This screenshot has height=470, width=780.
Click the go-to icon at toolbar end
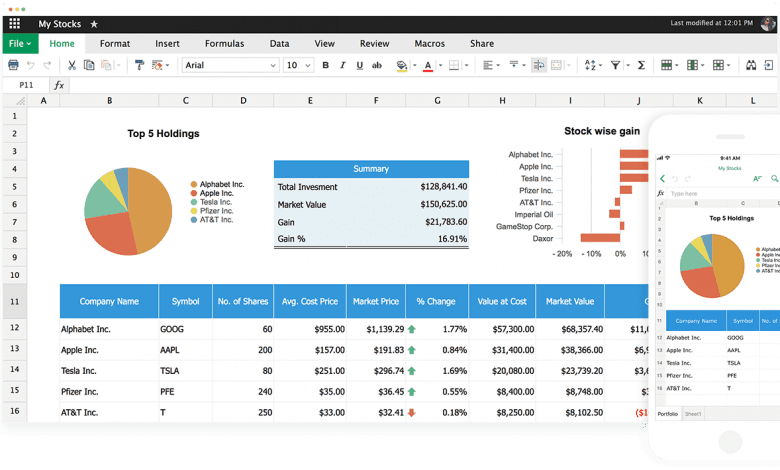769,65
